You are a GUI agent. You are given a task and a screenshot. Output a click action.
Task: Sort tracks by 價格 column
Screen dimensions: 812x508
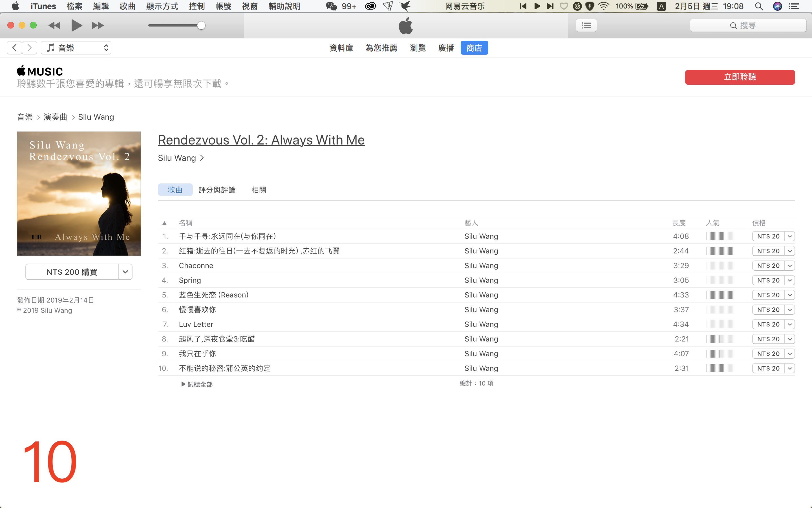(759, 223)
